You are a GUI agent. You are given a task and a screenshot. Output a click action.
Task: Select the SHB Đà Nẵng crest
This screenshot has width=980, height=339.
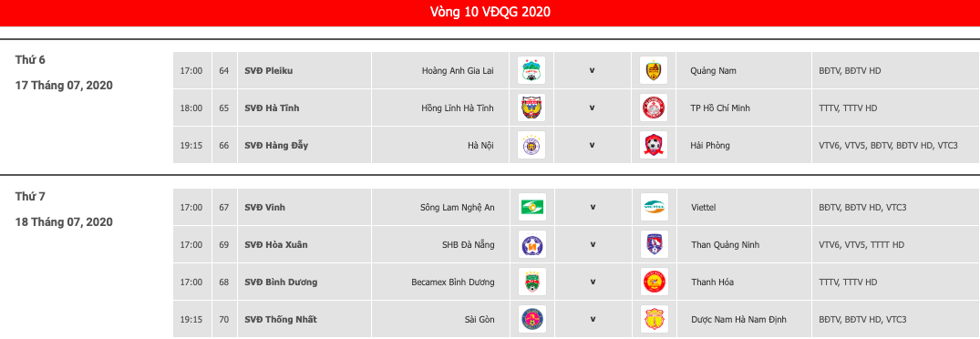click(x=531, y=245)
